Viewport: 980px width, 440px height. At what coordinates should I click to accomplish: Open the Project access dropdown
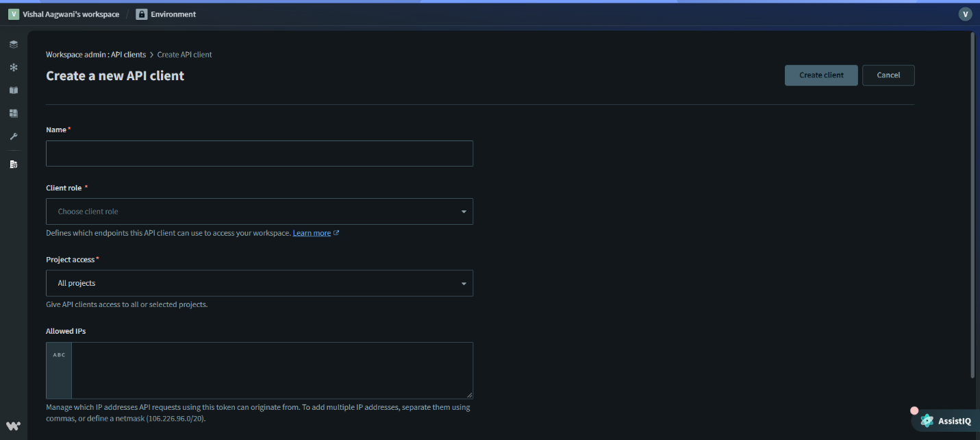coord(259,283)
